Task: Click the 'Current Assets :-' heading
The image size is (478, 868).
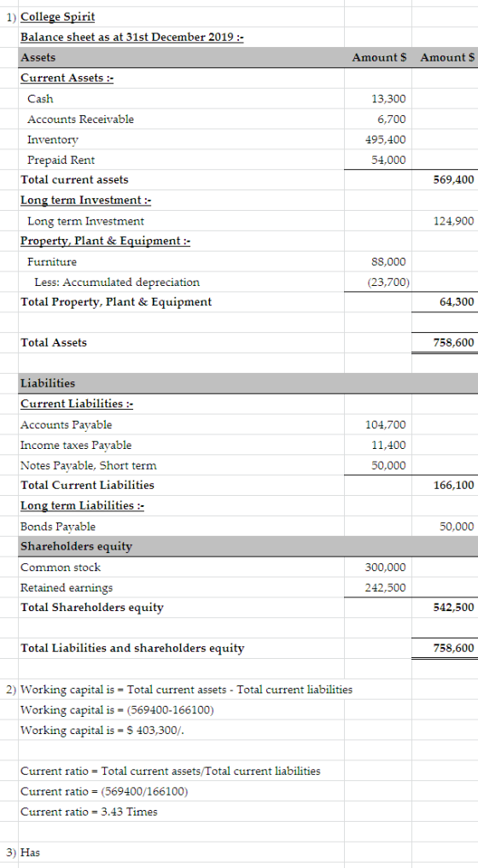Action: pos(67,78)
